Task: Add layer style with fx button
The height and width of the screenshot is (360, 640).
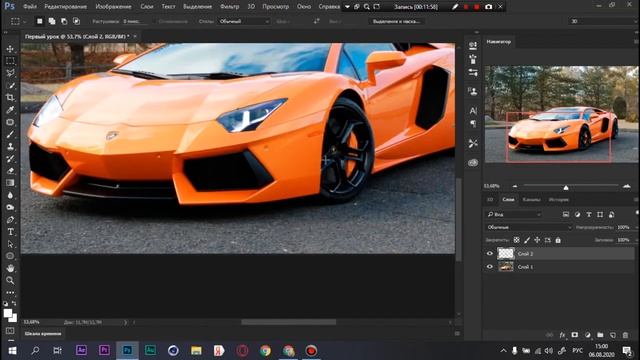Action: coord(562,335)
